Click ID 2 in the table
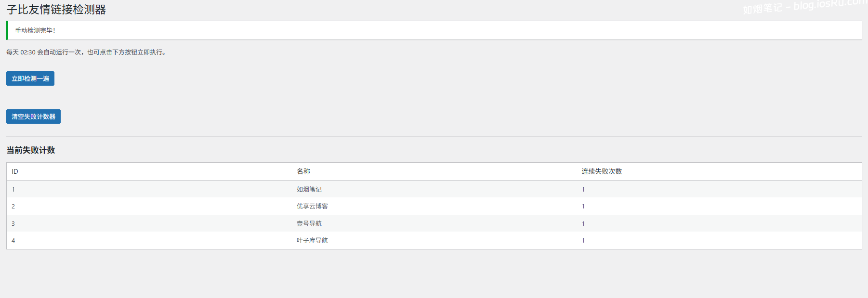 [13, 206]
